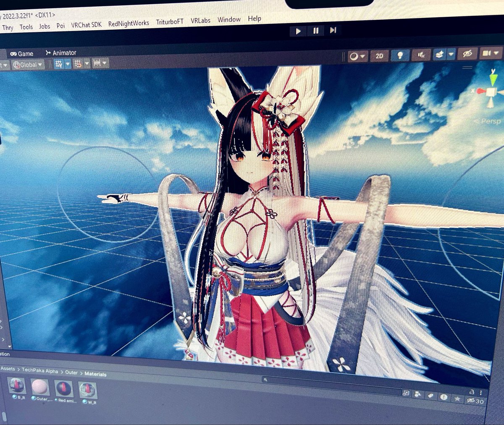Click the Persp projection label
Image resolution: width=504 pixels, height=425 pixels.
[x=488, y=121]
